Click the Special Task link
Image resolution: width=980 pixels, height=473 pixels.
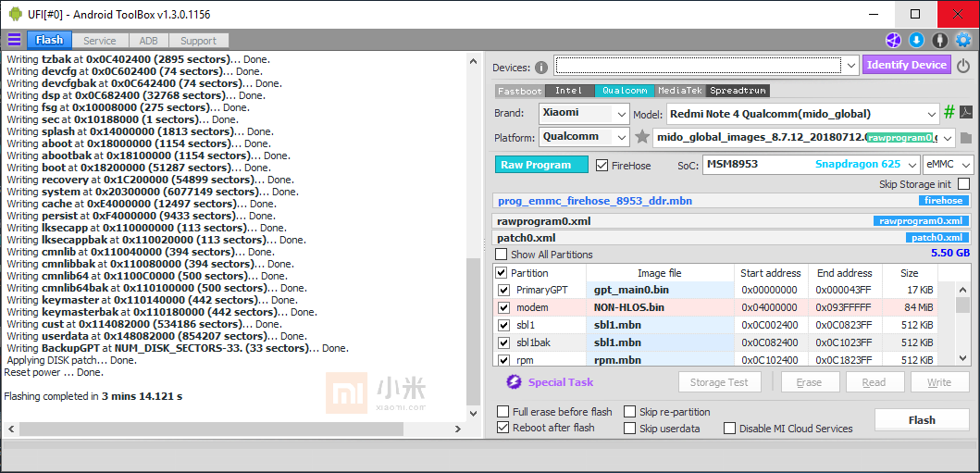(561, 382)
